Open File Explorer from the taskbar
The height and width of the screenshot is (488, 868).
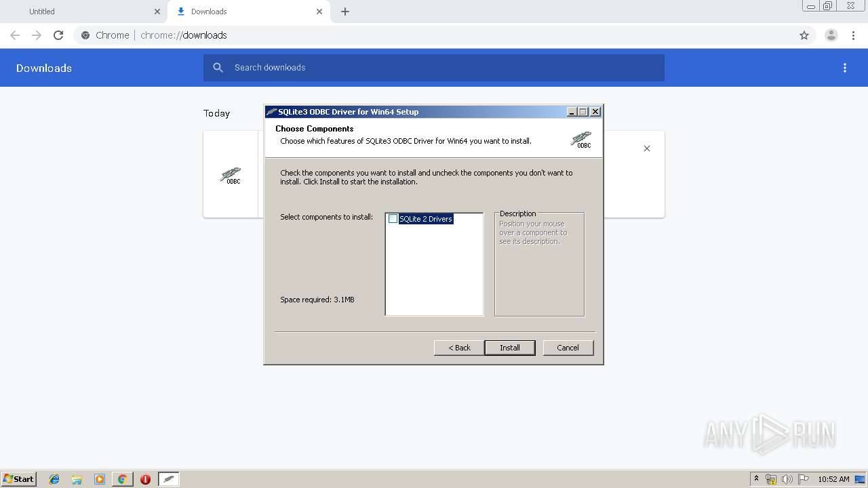tap(77, 479)
